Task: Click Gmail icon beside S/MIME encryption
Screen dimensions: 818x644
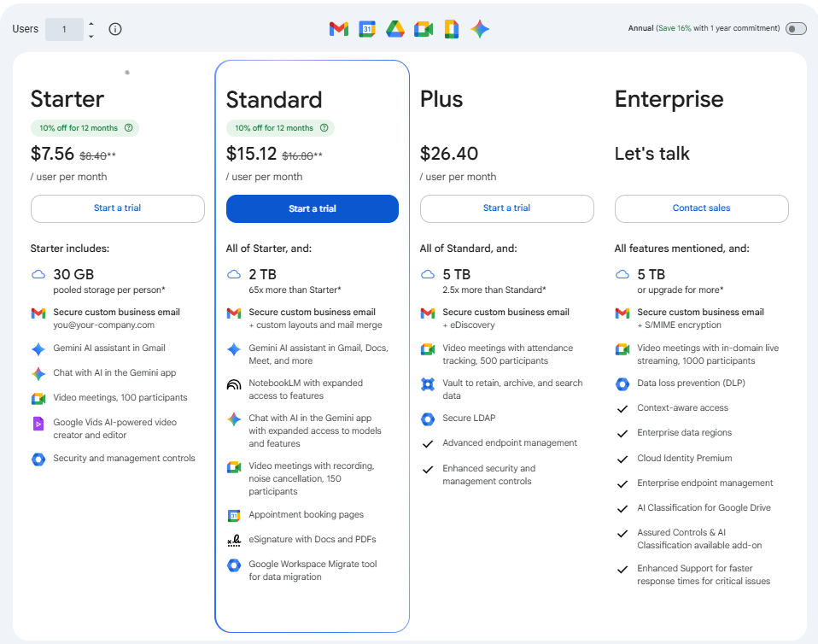Action: pos(622,313)
